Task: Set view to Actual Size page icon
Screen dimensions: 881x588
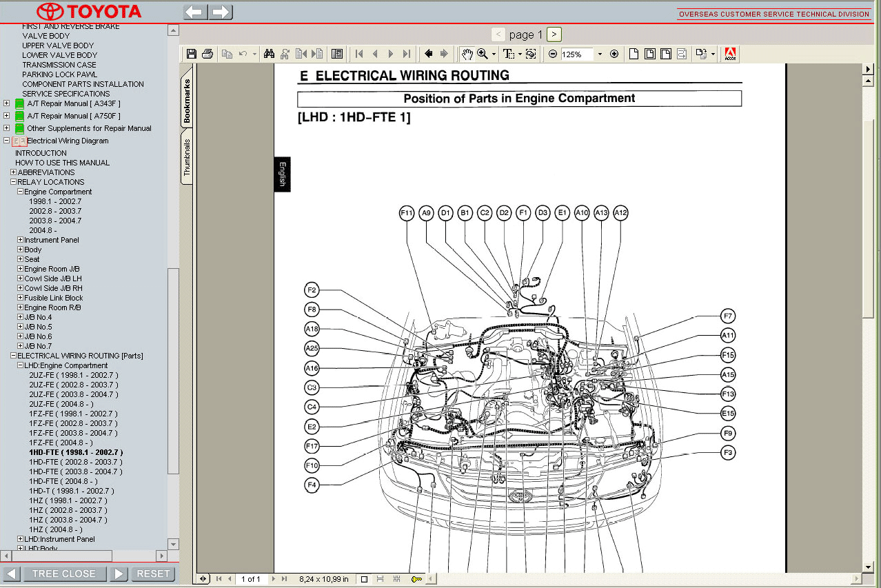Action: tap(634, 54)
